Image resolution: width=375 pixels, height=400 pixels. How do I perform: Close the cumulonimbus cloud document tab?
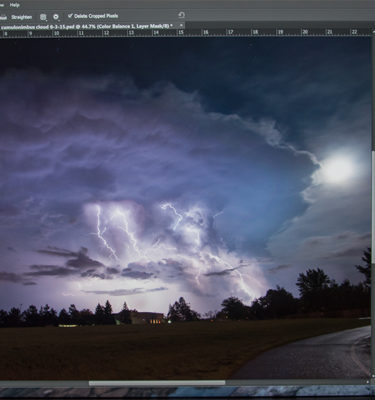[181, 25]
